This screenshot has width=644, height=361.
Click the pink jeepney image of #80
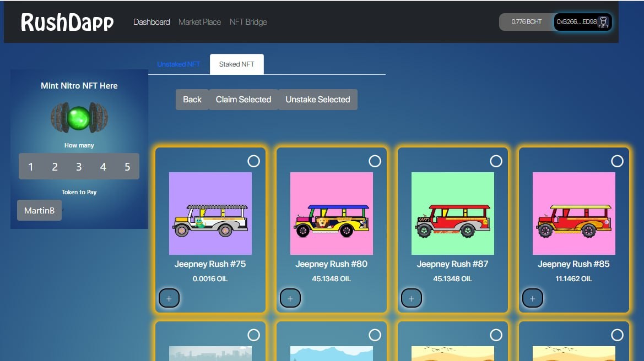click(332, 214)
